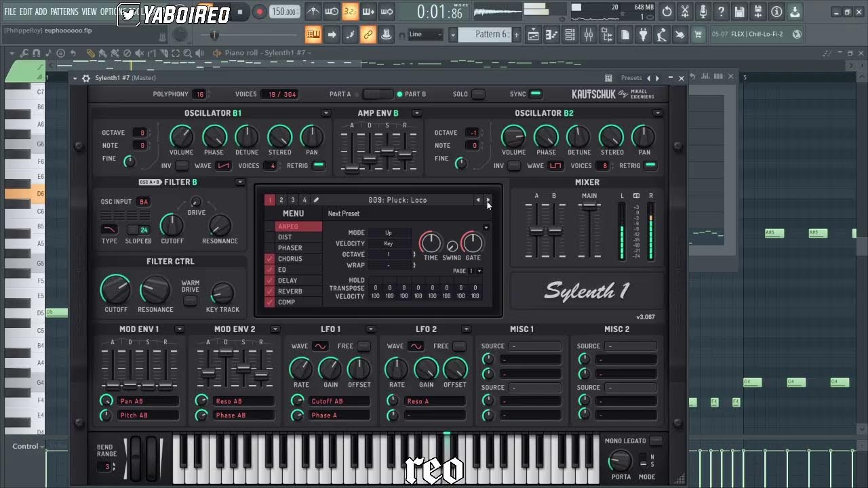868x488 pixels.
Task: Open the FILE menu
Action: click(x=10, y=12)
